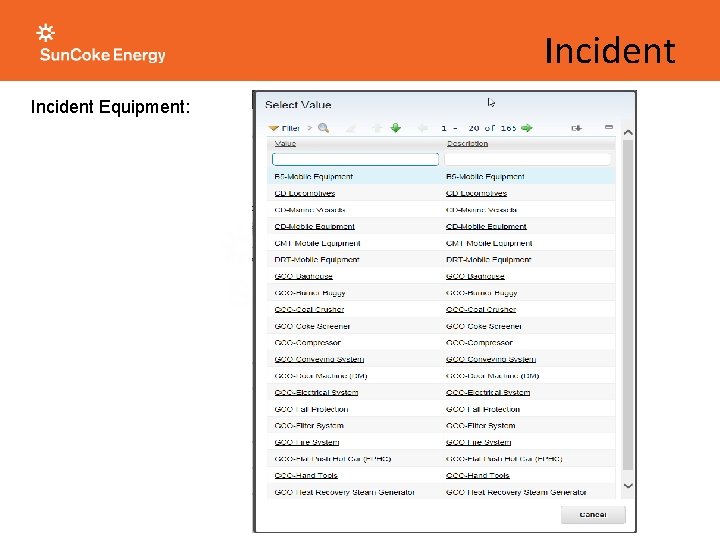
Task: Click the grayed-out up arrow icon
Action: 377,128
